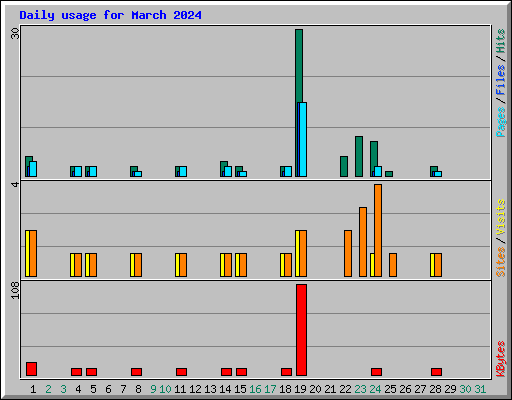This screenshot has height=400, width=512.
Task: Click day label '14' on the x-axis
Action: pyautogui.click(x=225, y=389)
